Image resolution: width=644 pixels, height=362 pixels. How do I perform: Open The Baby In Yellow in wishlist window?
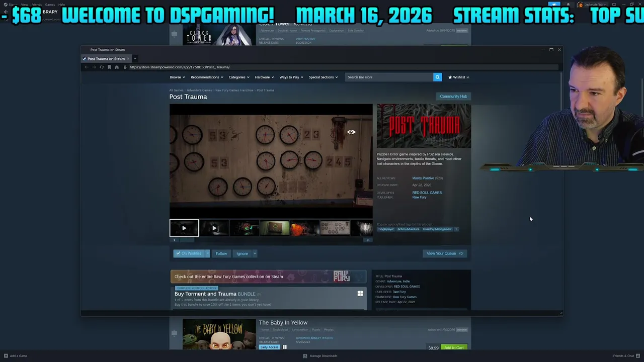(x=283, y=323)
